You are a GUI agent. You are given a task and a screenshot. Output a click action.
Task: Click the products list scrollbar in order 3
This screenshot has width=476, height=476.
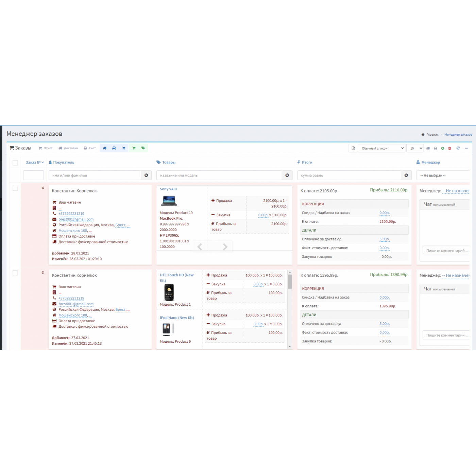click(290, 282)
